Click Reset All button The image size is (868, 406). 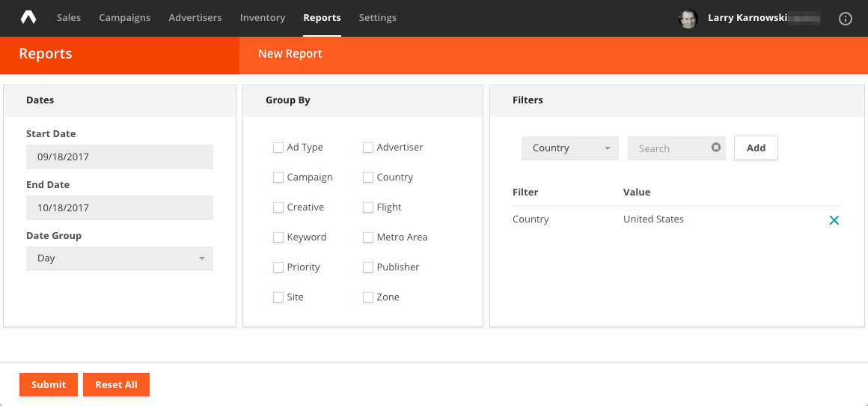tap(116, 384)
